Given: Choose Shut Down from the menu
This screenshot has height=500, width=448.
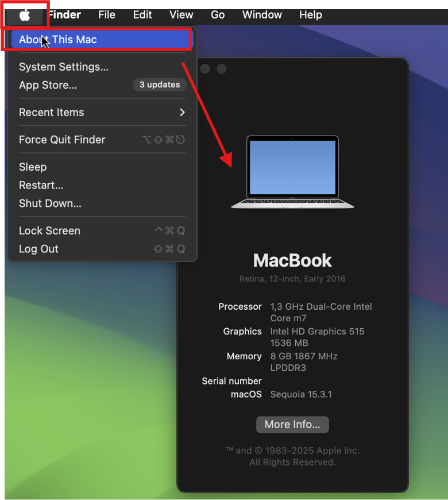Looking at the screenshot, I should point(50,203).
